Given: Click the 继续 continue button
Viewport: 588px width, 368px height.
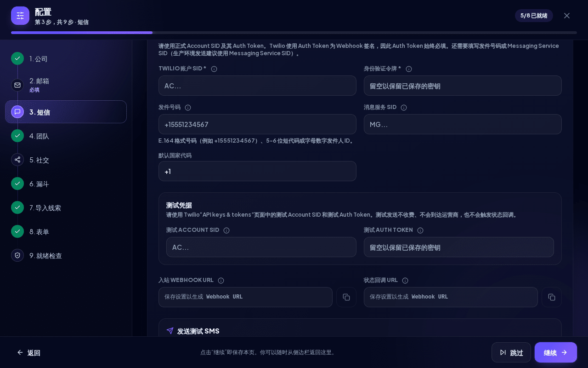Looking at the screenshot, I should tap(556, 352).
